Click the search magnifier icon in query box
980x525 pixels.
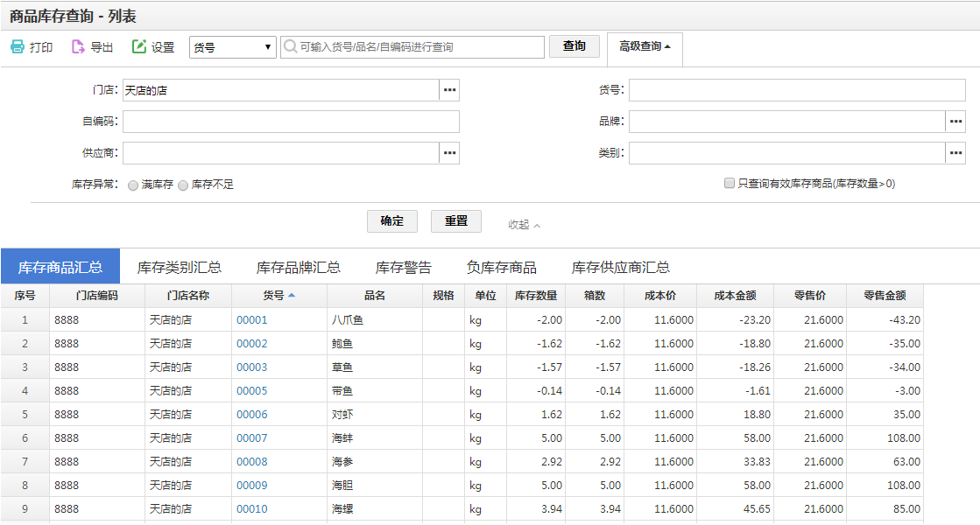click(x=290, y=47)
